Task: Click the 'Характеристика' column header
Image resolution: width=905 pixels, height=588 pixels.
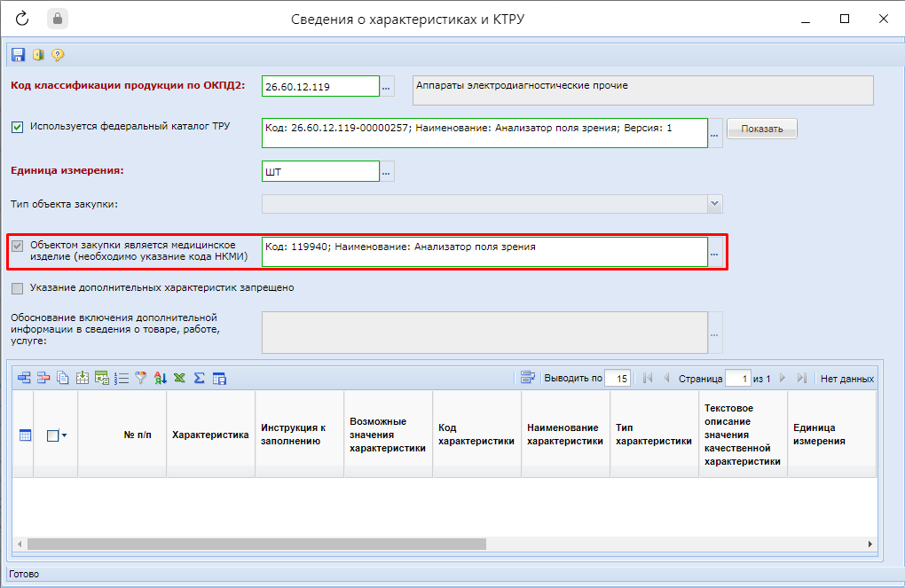Action: [x=210, y=435]
